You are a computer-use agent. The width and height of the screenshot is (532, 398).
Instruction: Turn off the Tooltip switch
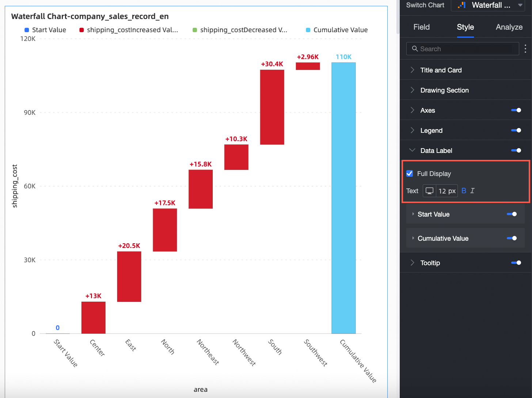click(516, 263)
